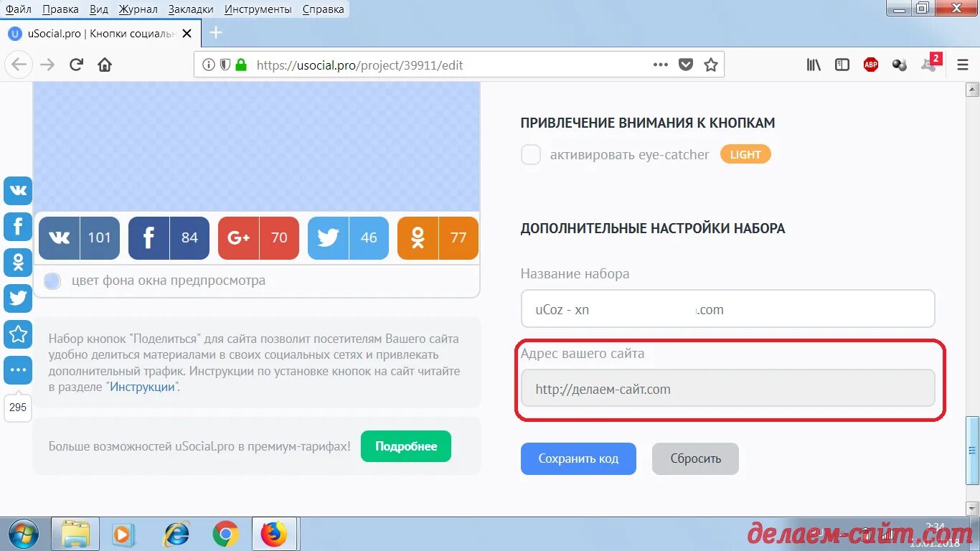Click the Google+ preview button showing 70
Screen dimensions: 980x551
coord(258,237)
